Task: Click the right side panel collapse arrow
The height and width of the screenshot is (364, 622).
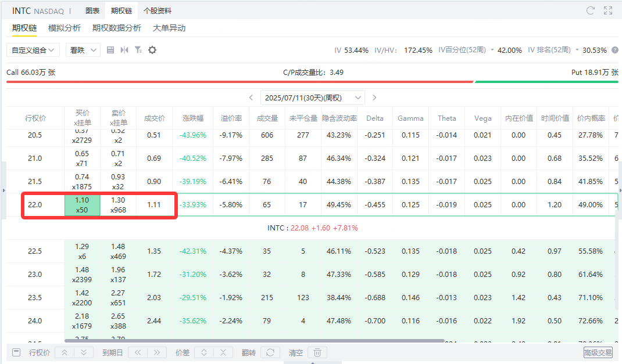Action: tap(620, 190)
